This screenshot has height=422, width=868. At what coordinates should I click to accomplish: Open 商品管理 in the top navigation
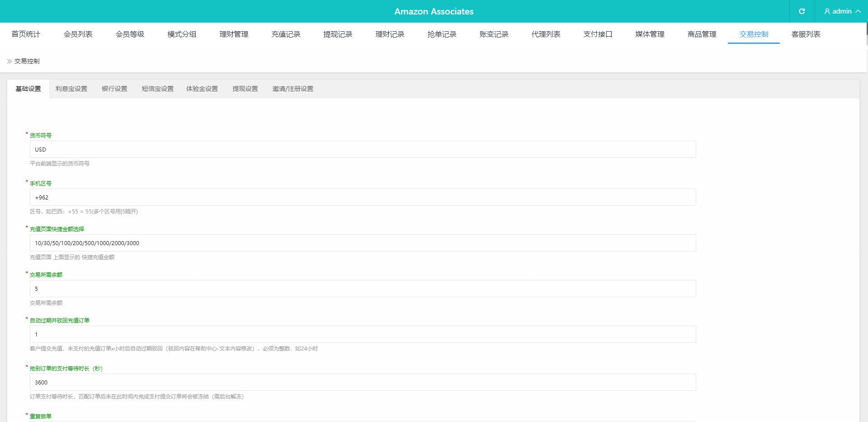tap(702, 34)
